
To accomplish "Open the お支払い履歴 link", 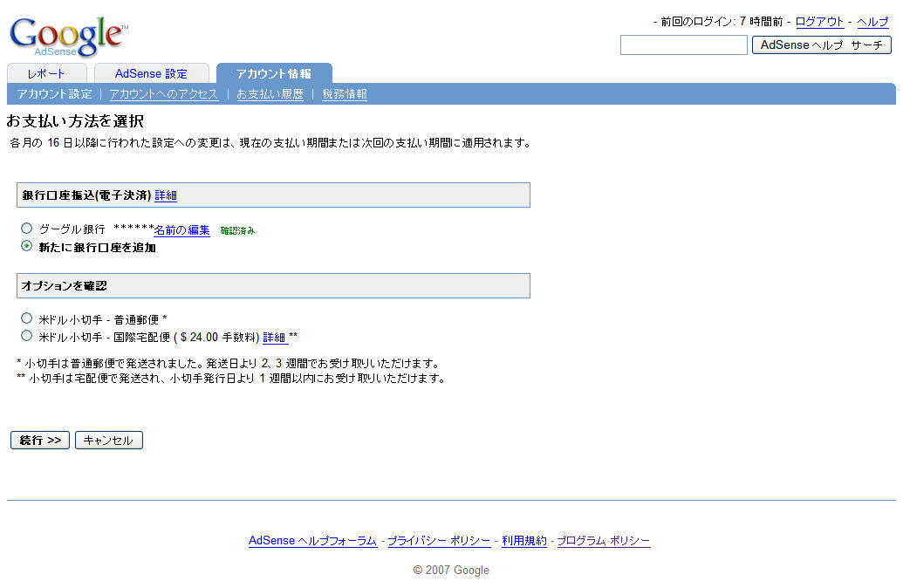I will click(x=270, y=94).
